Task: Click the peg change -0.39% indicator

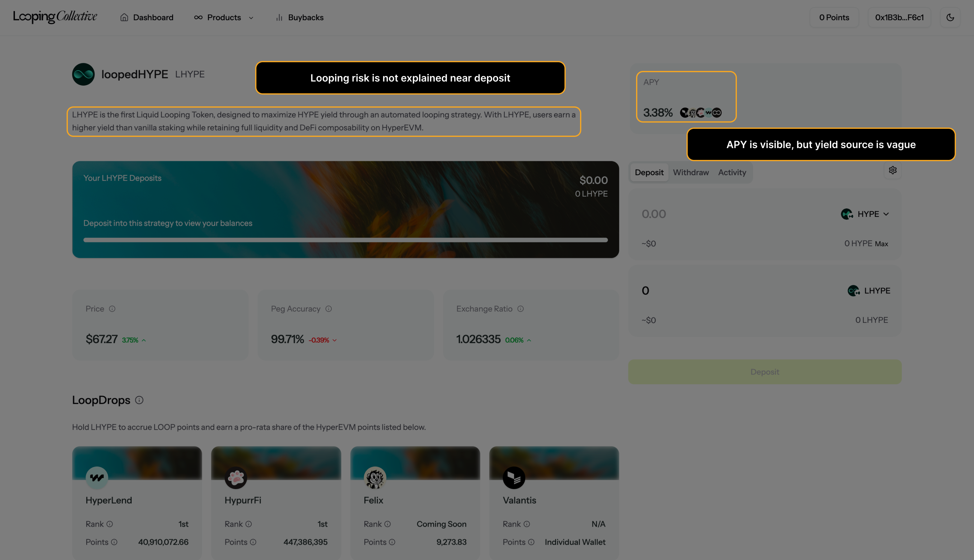Action: [323, 340]
